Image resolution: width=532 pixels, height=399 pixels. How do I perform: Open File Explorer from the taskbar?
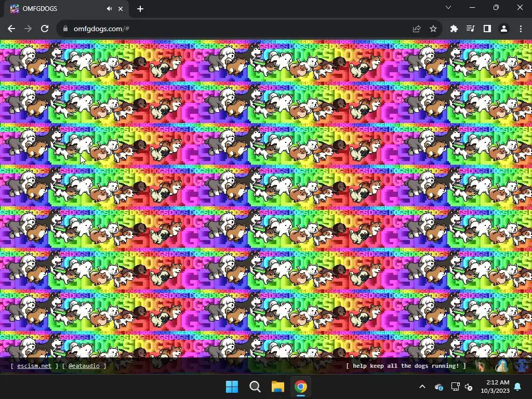click(277, 387)
